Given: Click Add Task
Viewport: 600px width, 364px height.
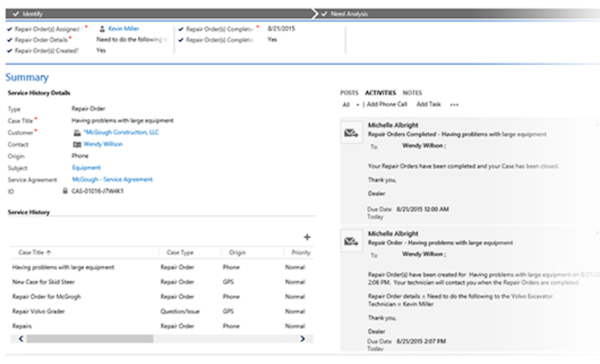Looking at the screenshot, I should (x=429, y=104).
